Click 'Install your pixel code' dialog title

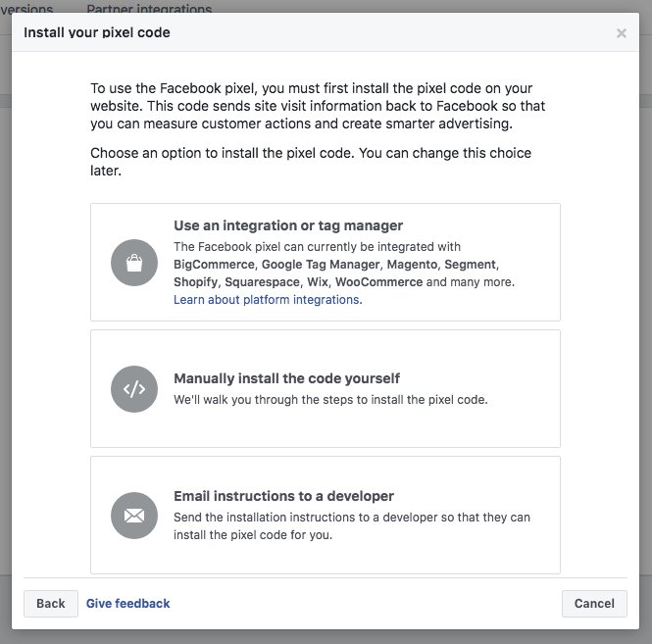coord(97,32)
